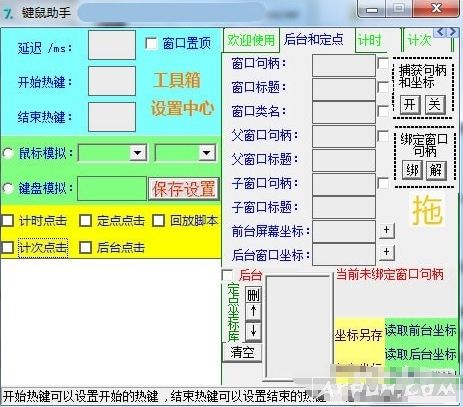Move coordinate down with the down arrow
This screenshot has width=463, height=407.
coord(253,331)
